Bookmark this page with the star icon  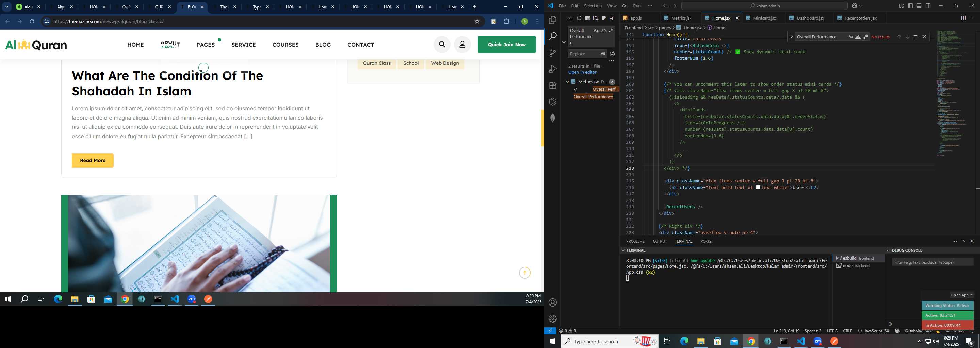click(x=477, y=22)
